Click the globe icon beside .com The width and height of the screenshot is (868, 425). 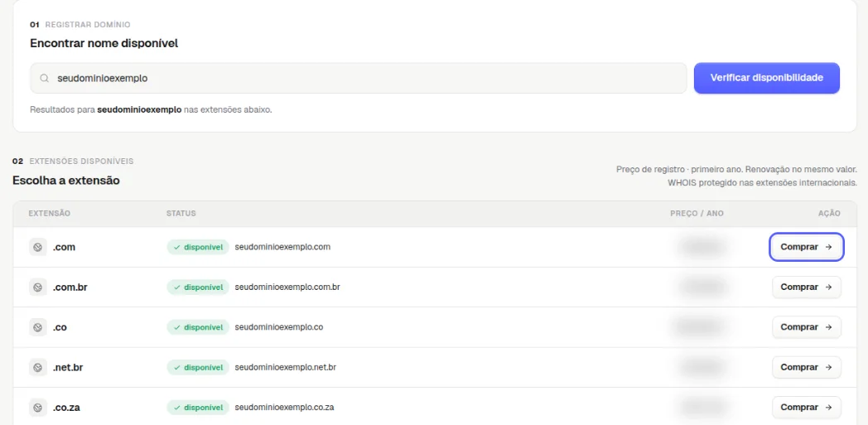click(x=37, y=248)
